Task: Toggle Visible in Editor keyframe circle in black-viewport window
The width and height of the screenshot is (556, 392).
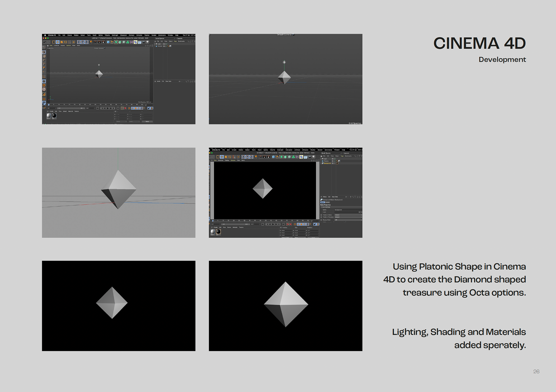Action: (321, 215)
